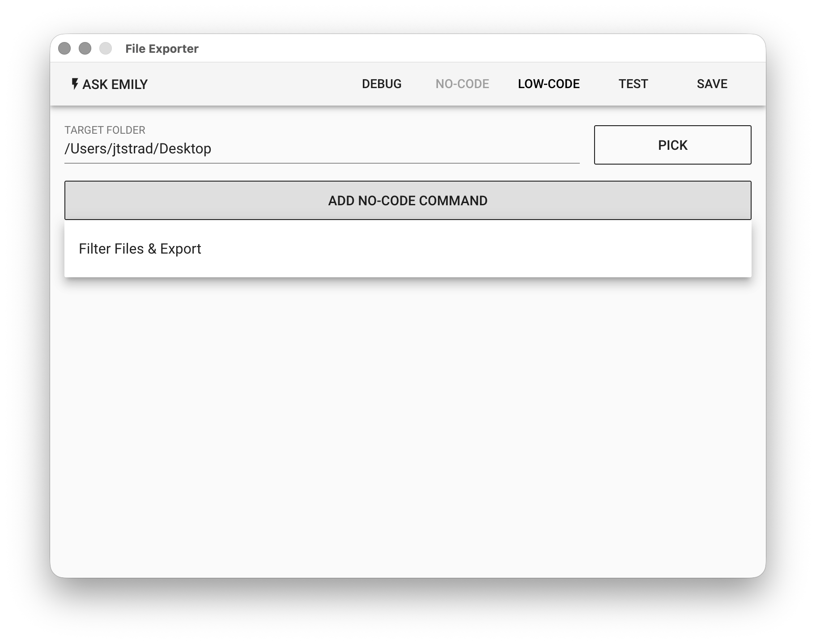Run TEST from the toolbar
The width and height of the screenshot is (816, 644).
click(x=633, y=84)
